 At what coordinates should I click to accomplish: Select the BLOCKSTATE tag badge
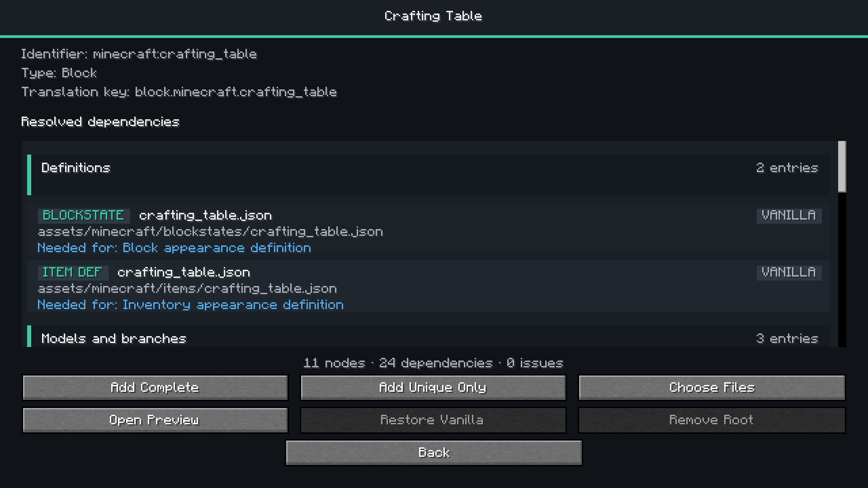[x=84, y=216]
